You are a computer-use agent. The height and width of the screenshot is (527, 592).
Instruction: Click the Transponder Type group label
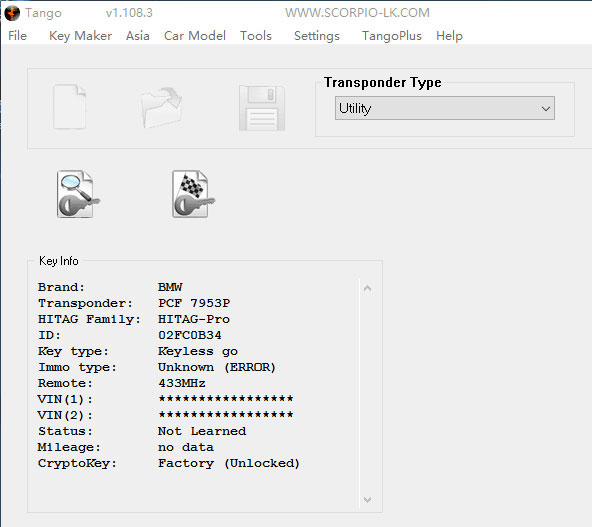pyautogui.click(x=383, y=82)
